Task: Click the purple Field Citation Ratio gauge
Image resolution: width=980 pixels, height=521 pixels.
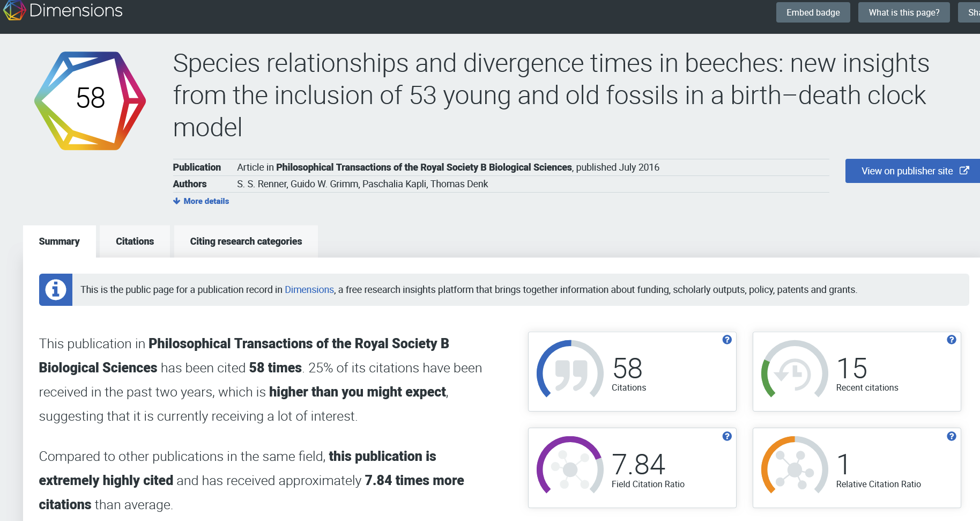Action: coord(570,466)
